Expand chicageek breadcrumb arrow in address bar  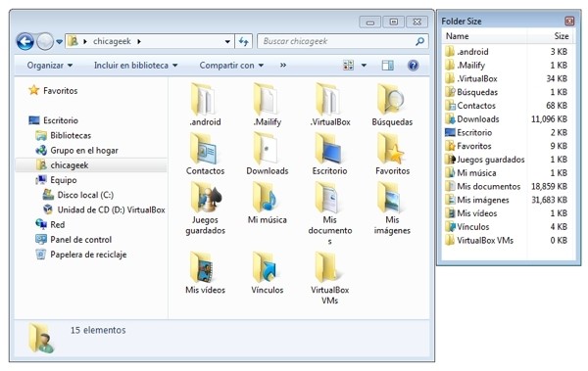139,41
